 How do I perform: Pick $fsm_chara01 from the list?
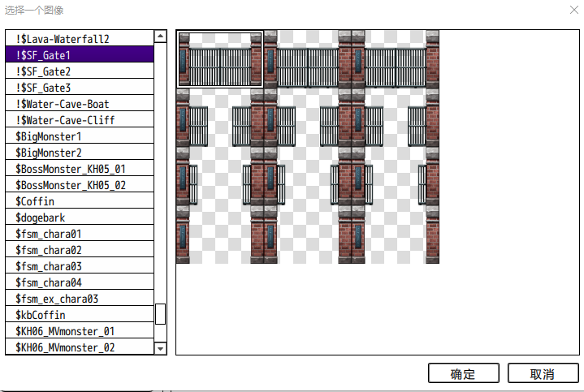(80, 234)
